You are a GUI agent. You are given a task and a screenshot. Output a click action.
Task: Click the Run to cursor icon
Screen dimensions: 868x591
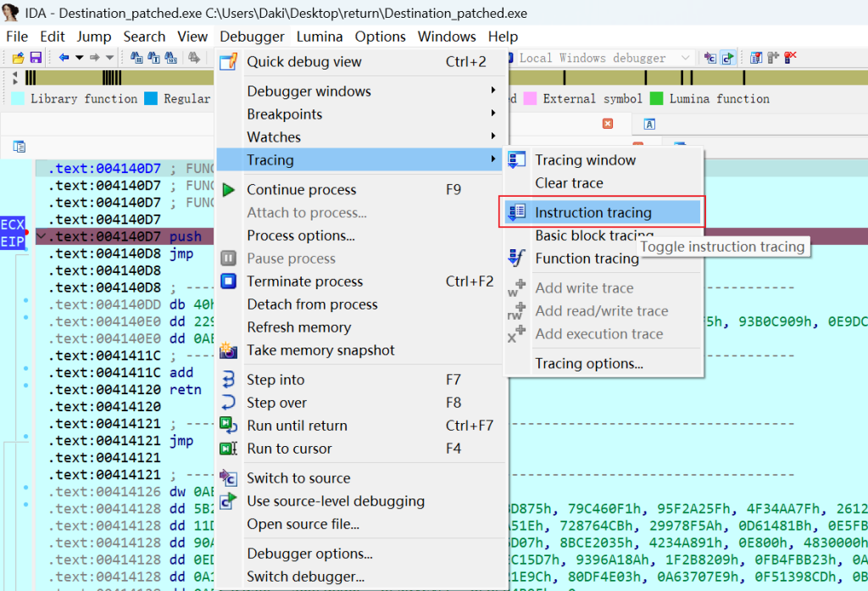tap(229, 449)
